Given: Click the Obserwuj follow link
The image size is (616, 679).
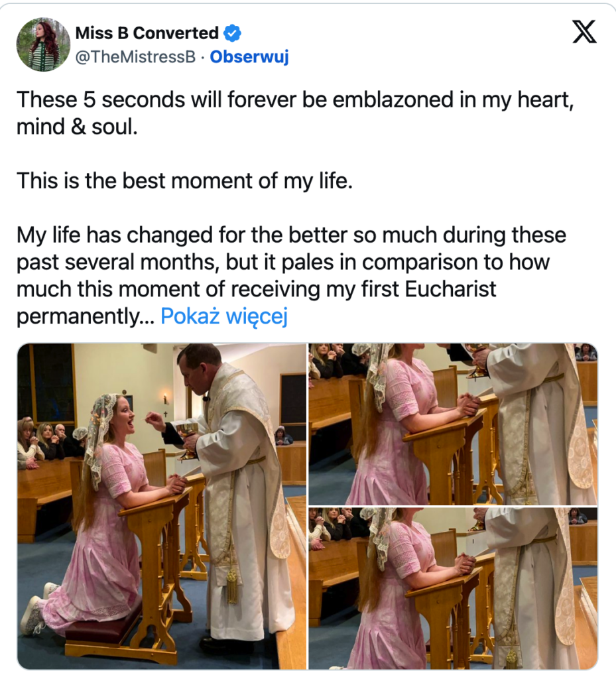Looking at the screenshot, I should coord(249,57).
